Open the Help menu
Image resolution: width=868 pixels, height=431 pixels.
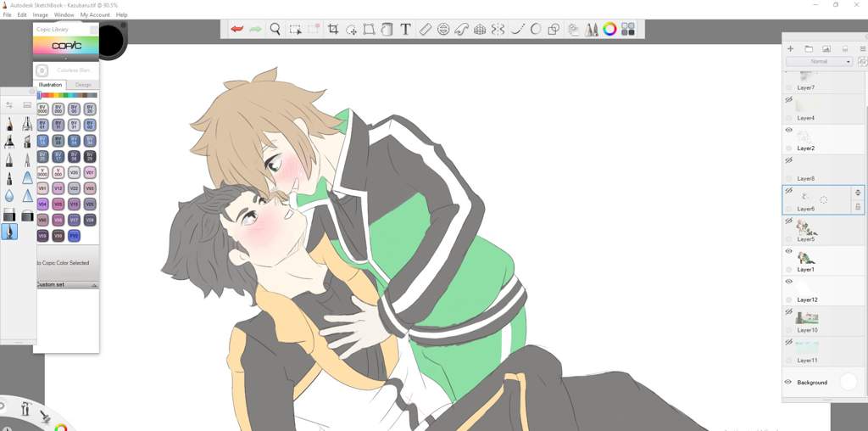click(122, 15)
